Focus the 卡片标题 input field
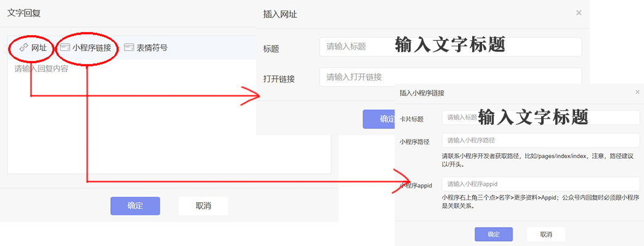Image resolution: width=644 pixels, height=246 pixels. click(x=541, y=117)
